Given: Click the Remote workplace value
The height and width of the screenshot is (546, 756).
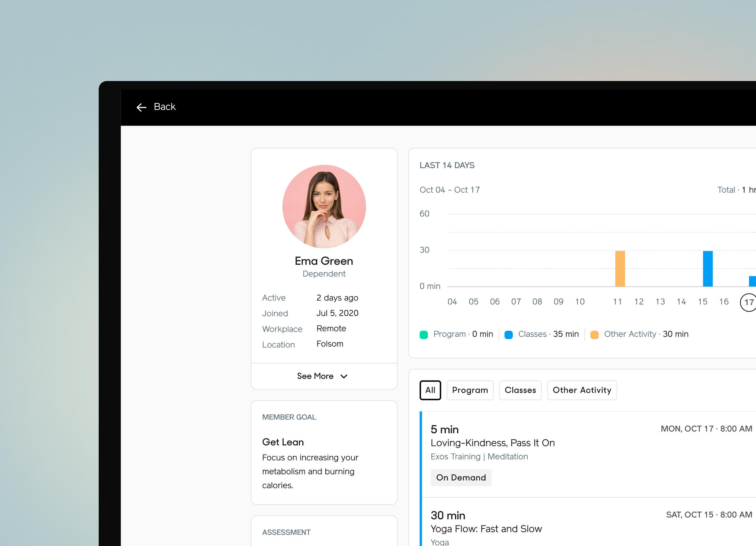Looking at the screenshot, I should (331, 328).
